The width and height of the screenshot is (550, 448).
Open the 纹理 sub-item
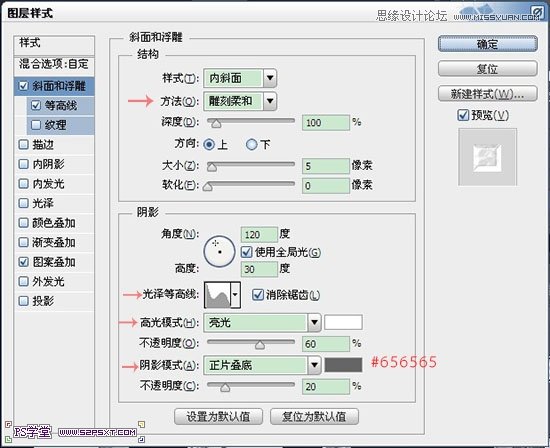pos(60,125)
